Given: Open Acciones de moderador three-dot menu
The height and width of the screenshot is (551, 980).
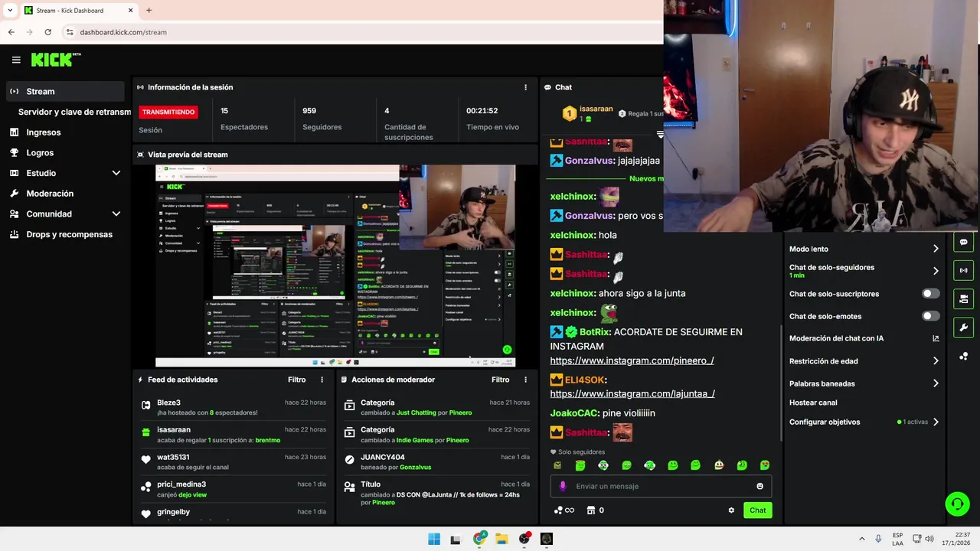Looking at the screenshot, I should (525, 380).
